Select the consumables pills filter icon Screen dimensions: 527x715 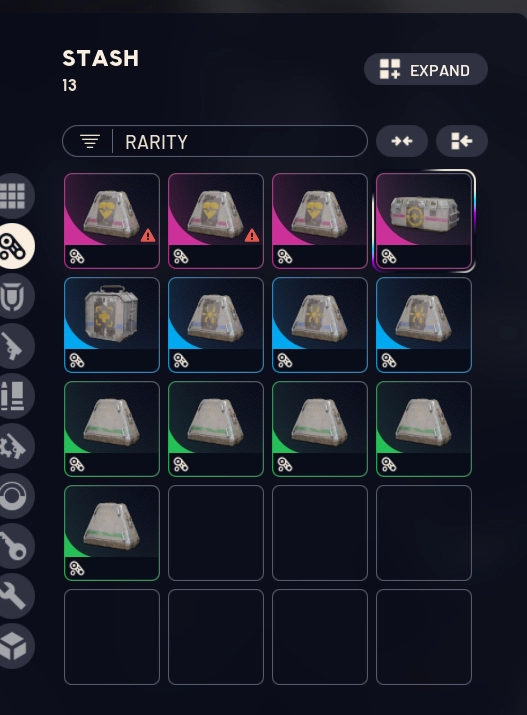13,246
